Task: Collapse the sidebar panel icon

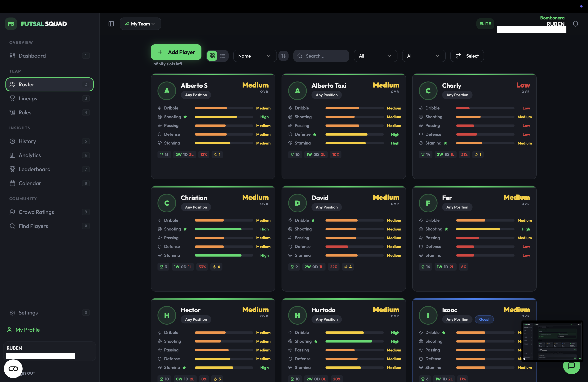Action: click(111, 24)
